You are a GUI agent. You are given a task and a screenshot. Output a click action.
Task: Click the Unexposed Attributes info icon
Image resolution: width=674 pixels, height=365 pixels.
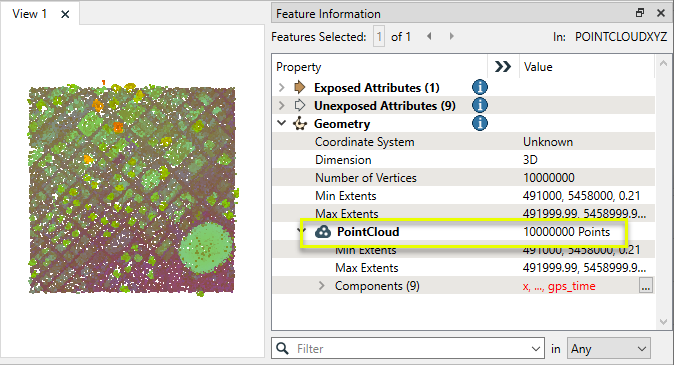coord(480,105)
